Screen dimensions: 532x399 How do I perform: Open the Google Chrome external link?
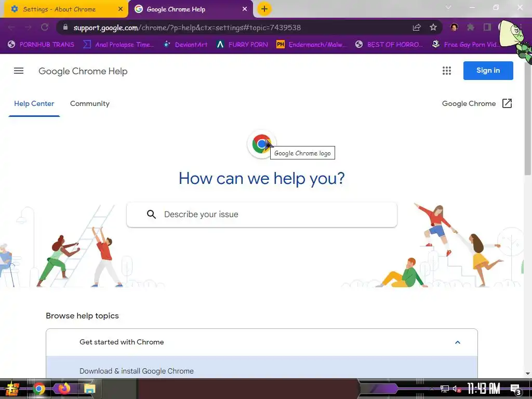477,103
